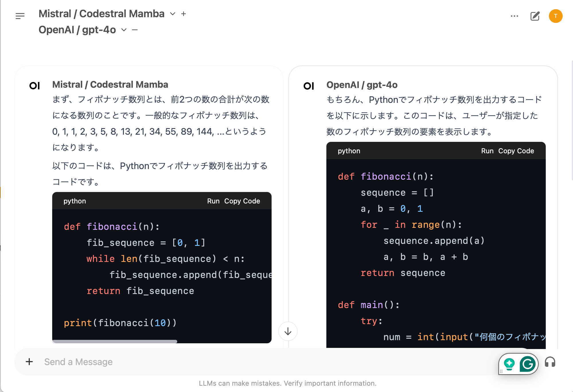Screen dimensions: 573x392
Task: Open the Grammarly assistant icon
Action: tap(527, 364)
